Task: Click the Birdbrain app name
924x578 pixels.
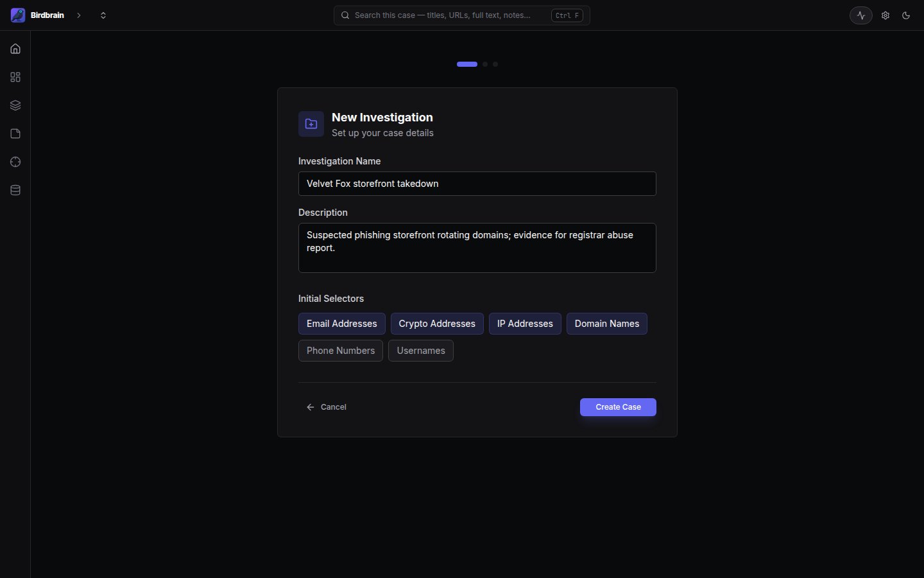Action: (x=47, y=15)
